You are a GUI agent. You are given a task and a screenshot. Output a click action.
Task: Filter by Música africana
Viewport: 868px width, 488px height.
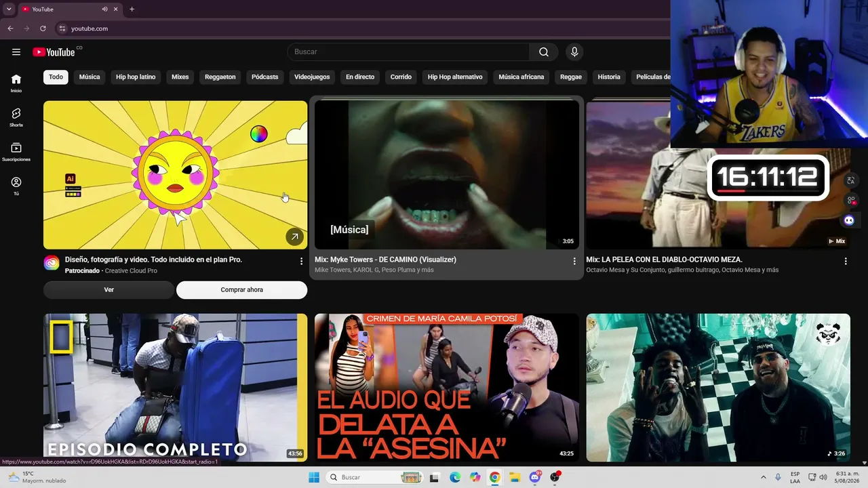coord(521,77)
